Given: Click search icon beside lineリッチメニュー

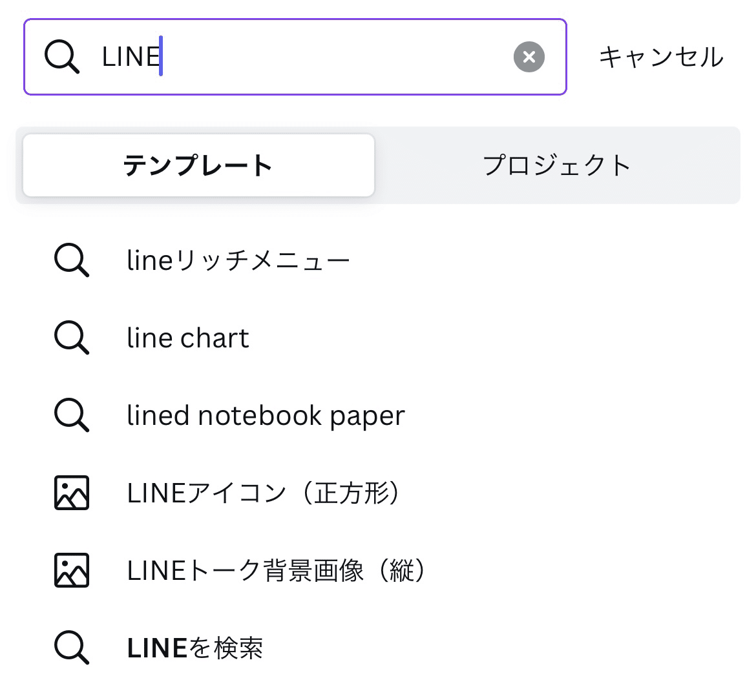Looking at the screenshot, I should pos(71,260).
